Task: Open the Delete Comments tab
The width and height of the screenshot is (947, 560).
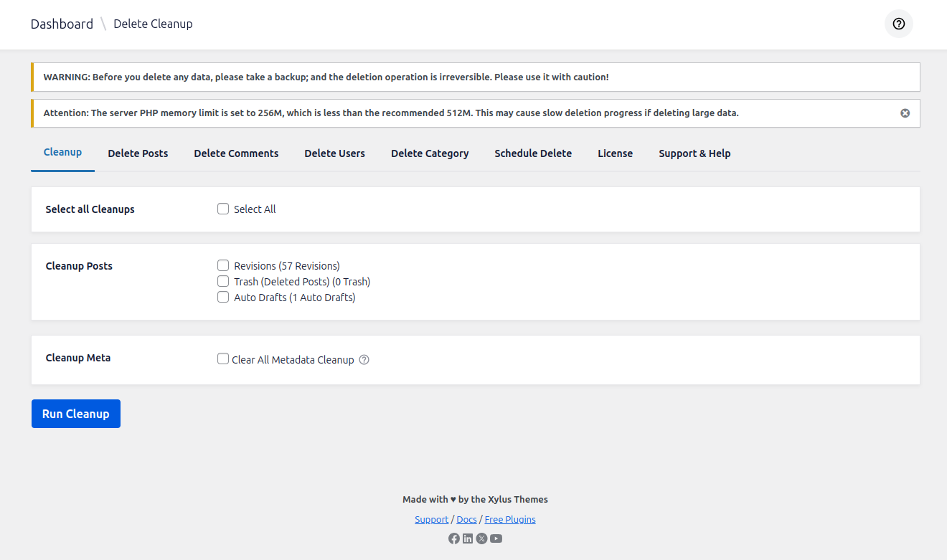Action: pyautogui.click(x=236, y=153)
